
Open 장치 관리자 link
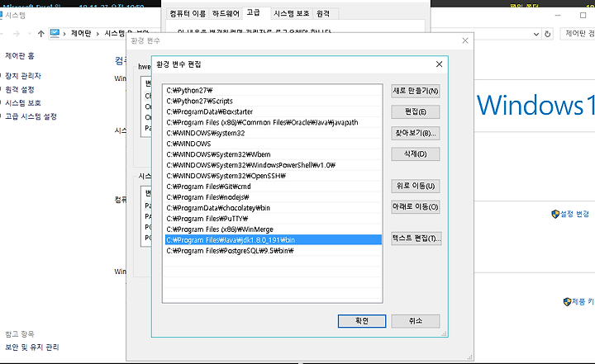(x=23, y=76)
